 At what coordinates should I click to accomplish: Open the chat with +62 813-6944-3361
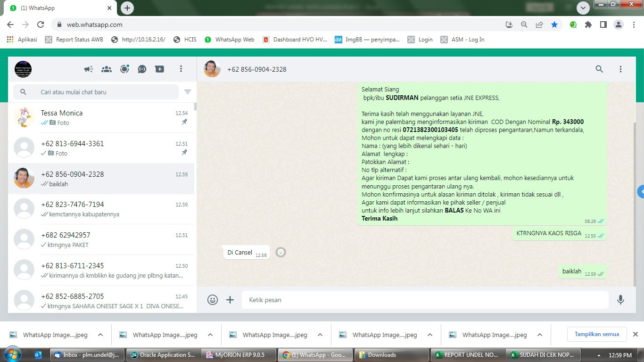pos(101,148)
